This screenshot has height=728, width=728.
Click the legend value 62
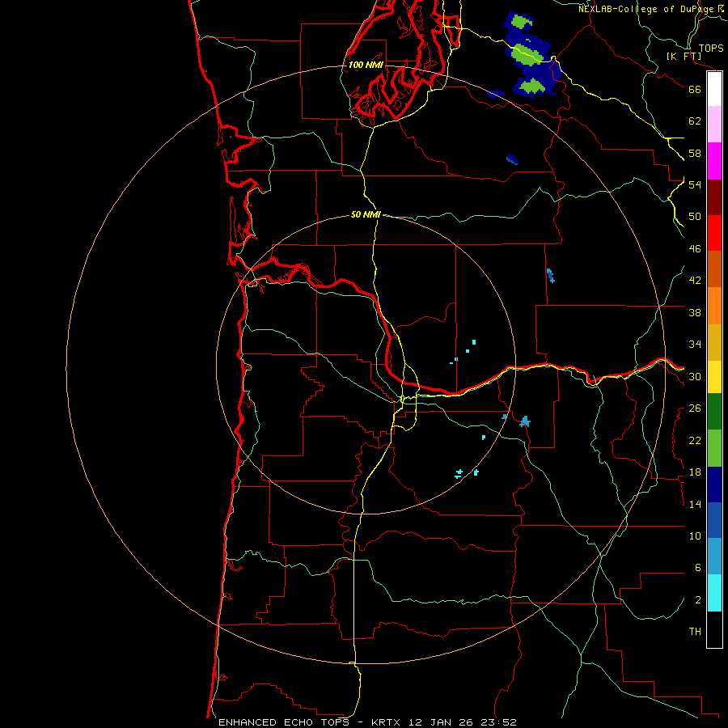pos(695,121)
